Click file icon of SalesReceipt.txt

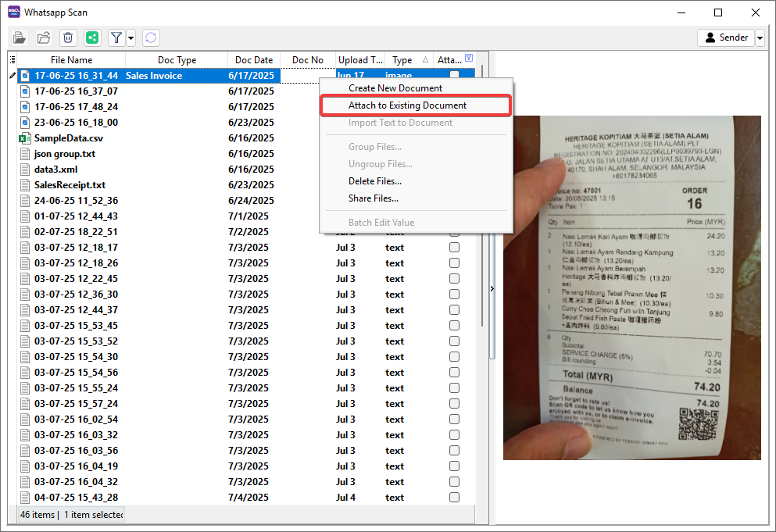[25, 185]
